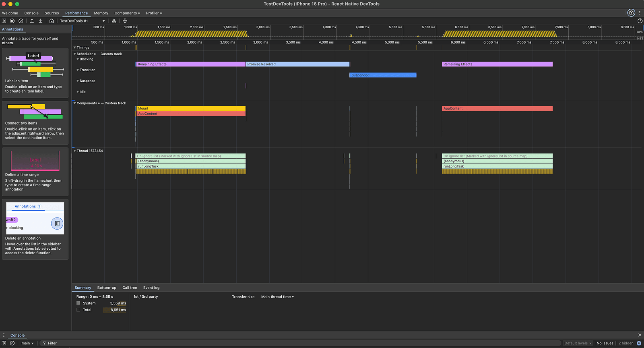The image size is (644, 348).
Task: Select the Promise Resolved bar in Transition
Action: [x=297, y=64]
